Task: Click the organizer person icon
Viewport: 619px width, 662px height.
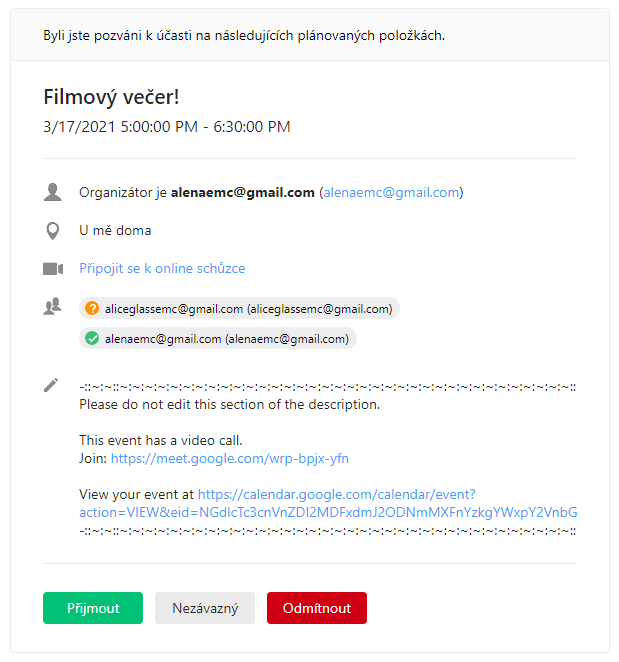Action: [x=52, y=192]
